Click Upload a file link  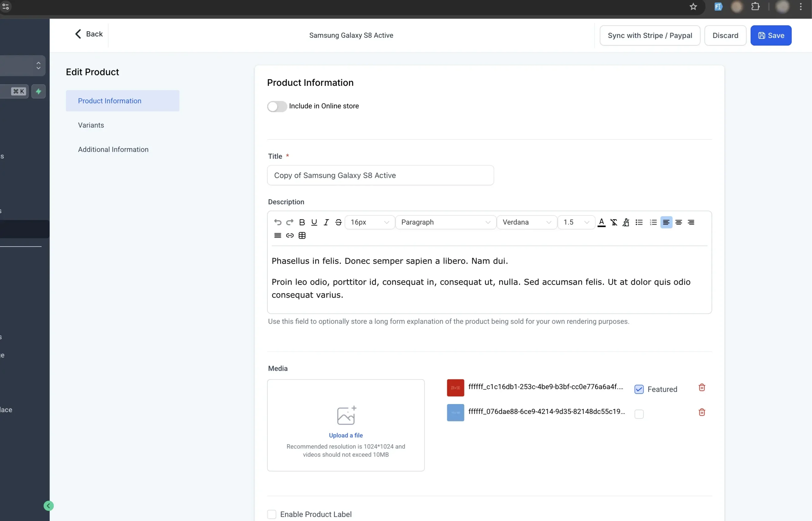[346, 435]
